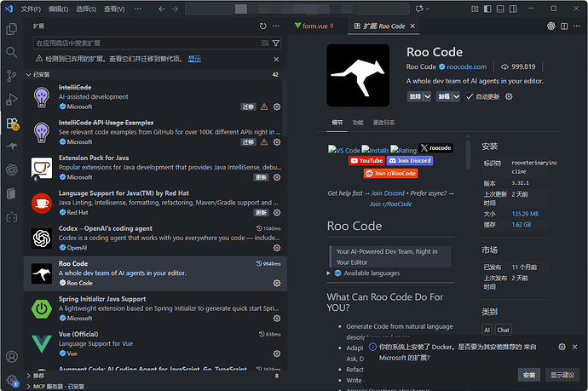Open the overflow menu ellipsis in menu bar
Viewport: 588px width, 391px height.
click(138, 9)
